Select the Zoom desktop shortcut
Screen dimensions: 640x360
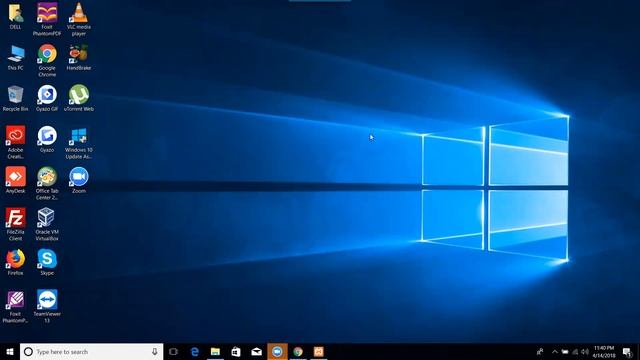[x=79, y=180]
